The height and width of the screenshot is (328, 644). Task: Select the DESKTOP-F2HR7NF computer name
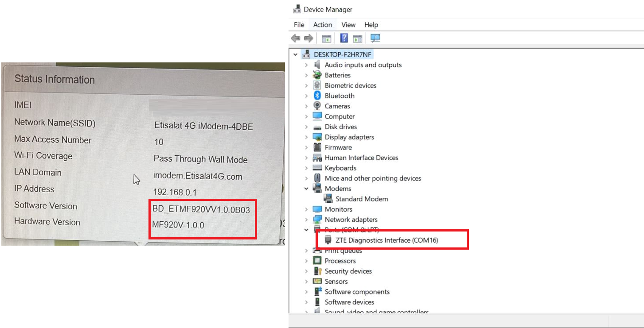pos(343,54)
